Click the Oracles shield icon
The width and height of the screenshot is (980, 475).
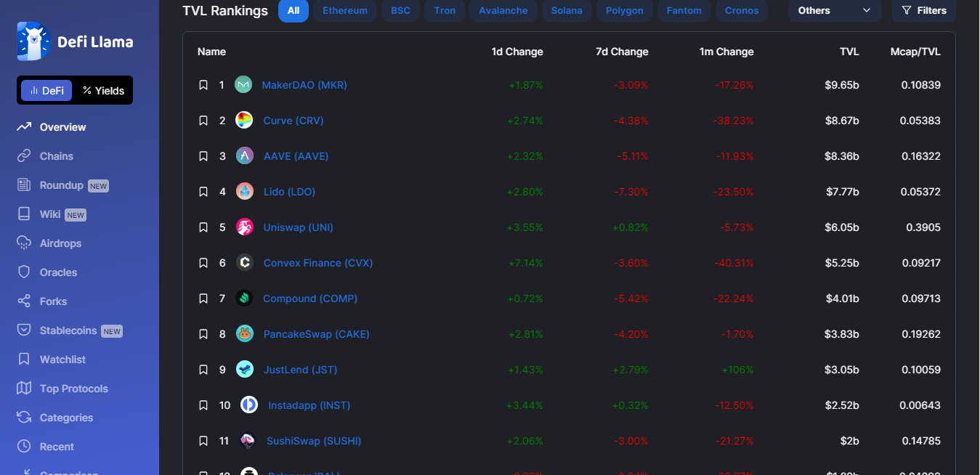pos(24,272)
